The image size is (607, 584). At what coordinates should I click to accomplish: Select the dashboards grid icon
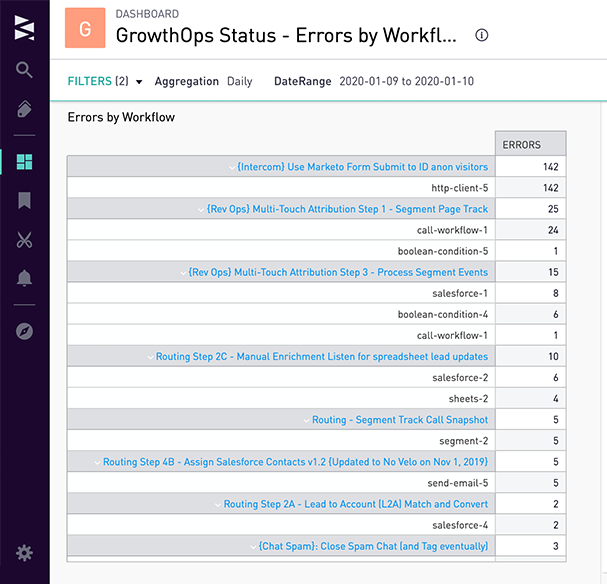point(24,162)
